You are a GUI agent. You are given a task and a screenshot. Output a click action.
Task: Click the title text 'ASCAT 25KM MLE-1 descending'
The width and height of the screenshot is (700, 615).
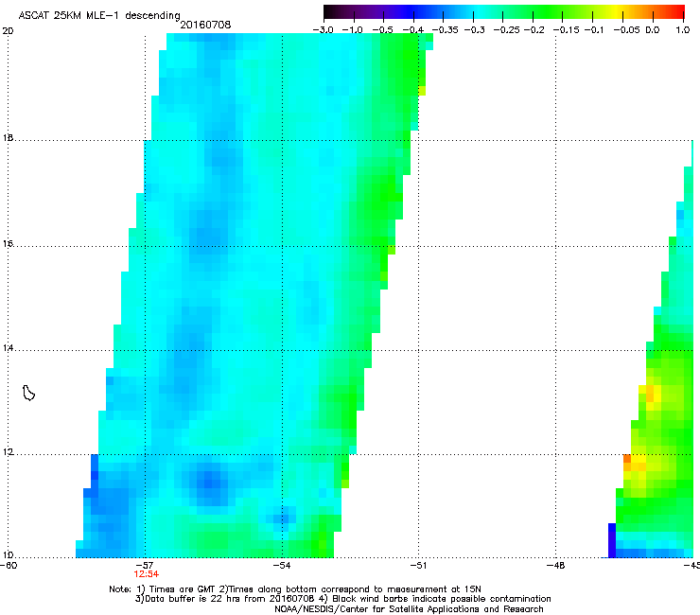click(99, 16)
